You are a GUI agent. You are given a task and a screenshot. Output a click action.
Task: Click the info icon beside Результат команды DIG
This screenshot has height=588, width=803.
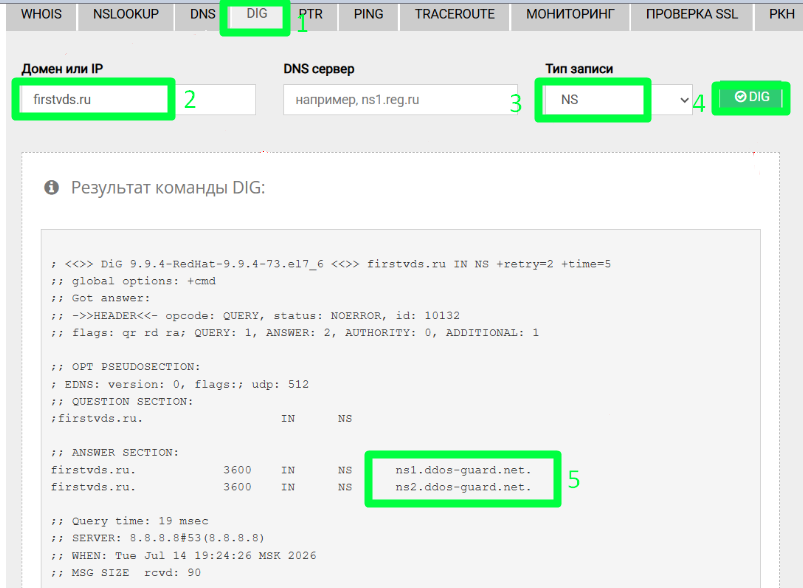tap(51, 187)
